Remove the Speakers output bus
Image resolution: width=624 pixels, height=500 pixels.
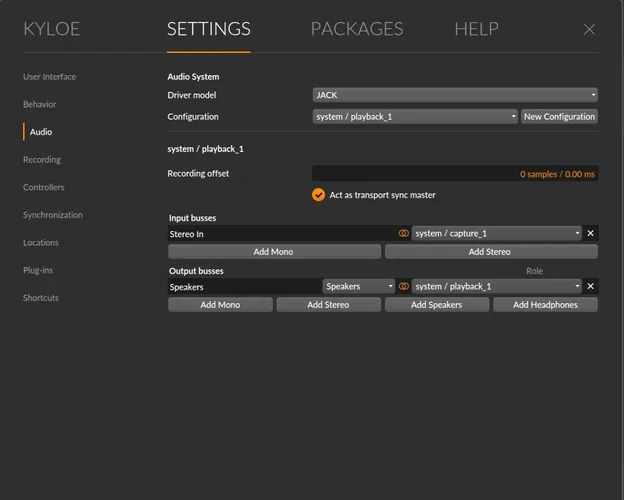[590, 286]
